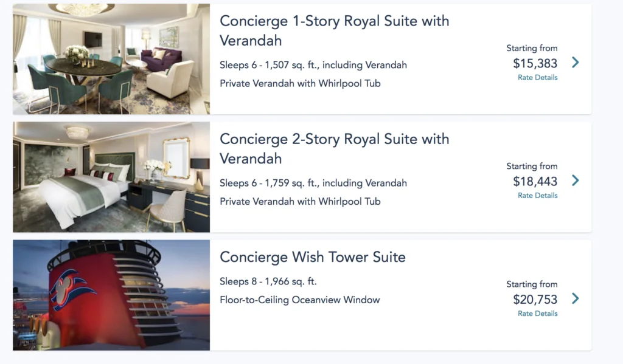Expand Concierge Wish Tower Suite chevron arrow
The image size is (623, 364).
pos(575,298)
